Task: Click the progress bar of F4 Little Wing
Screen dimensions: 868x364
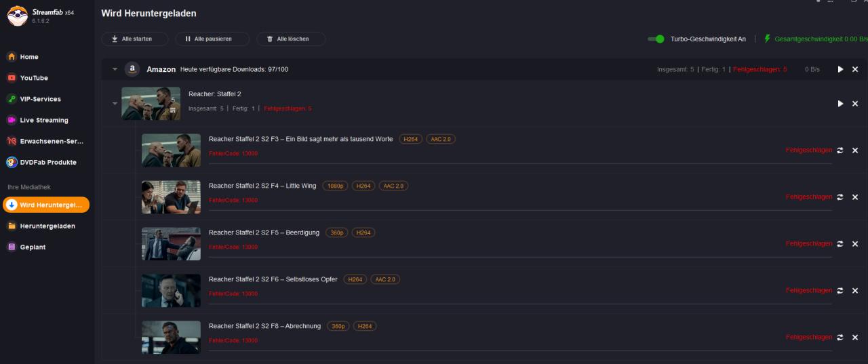Action: (x=520, y=210)
